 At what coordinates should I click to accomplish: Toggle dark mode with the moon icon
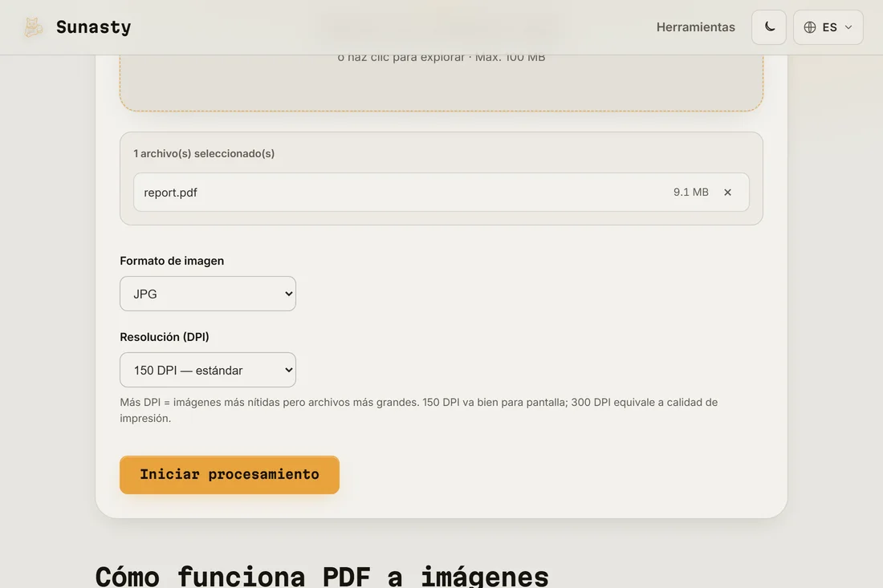coord(769,27)
